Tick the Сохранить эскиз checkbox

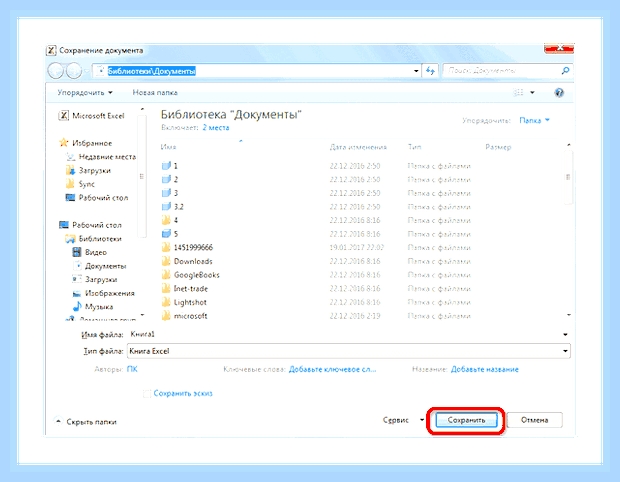[x=147, y=393]
